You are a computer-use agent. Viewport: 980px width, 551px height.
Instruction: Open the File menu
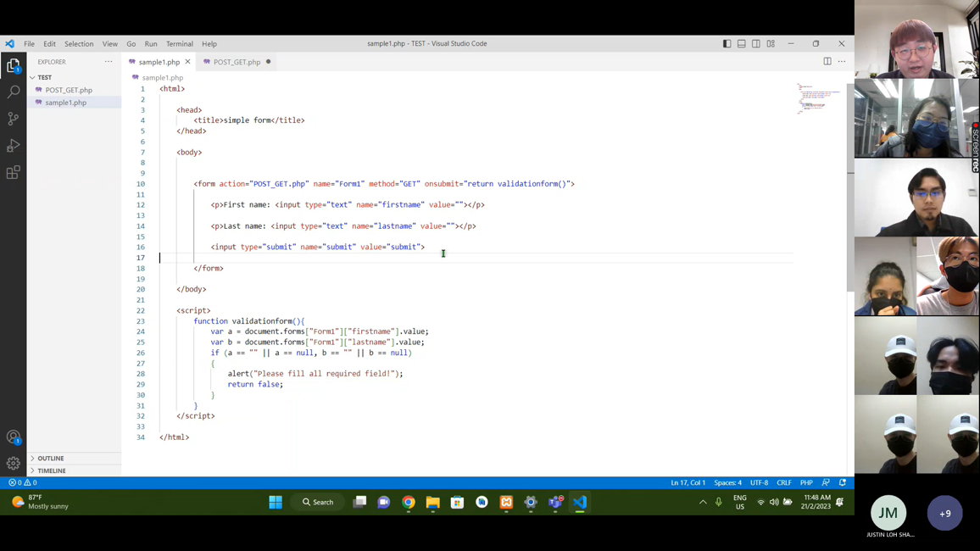tap(30, 44)
